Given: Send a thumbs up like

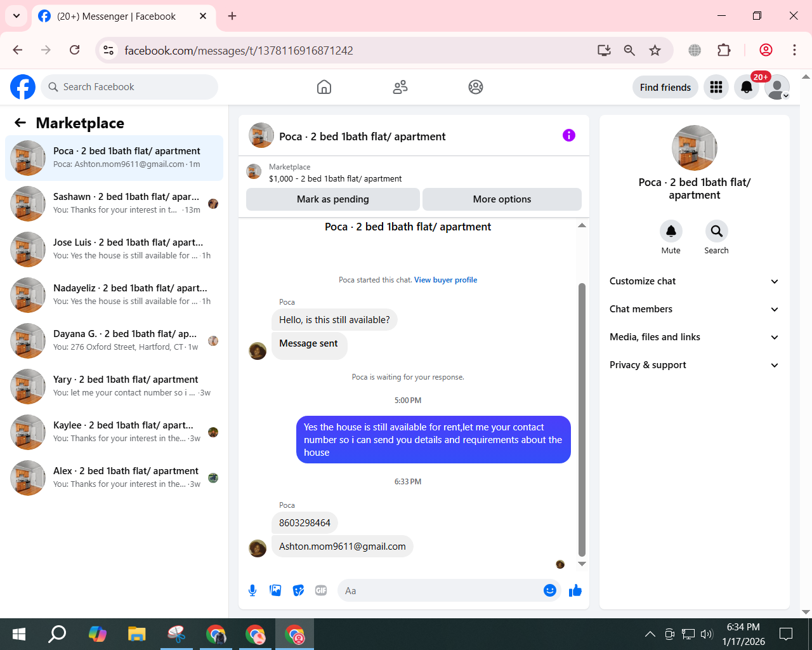Looking at the screenshot, I should click(575, 590).
